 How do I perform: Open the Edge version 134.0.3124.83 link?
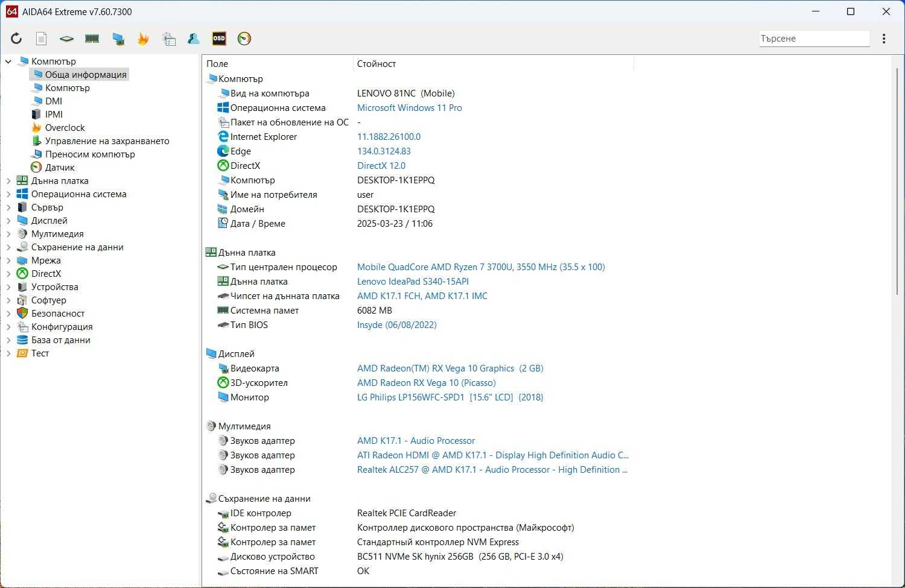384,151
